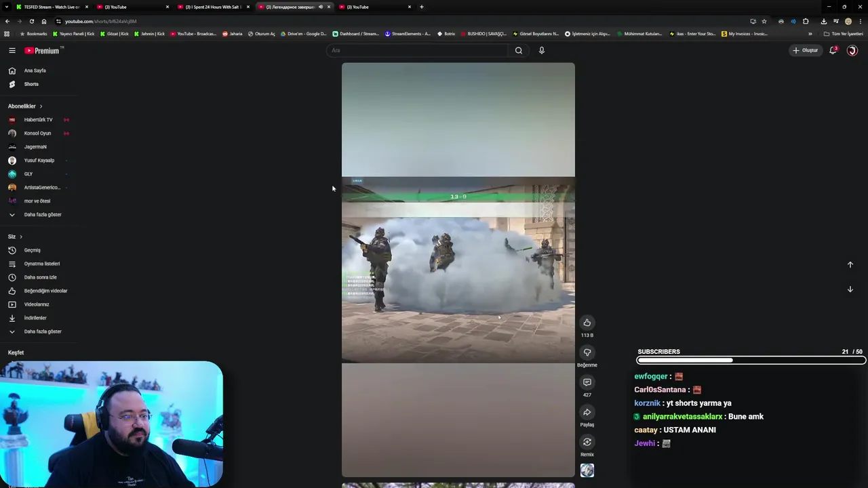Click the YouTube Premium logo

(x=43, y=51)
